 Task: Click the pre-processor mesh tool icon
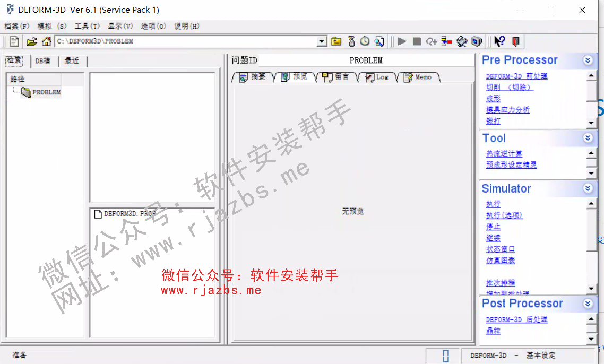[x=462, y=41]
